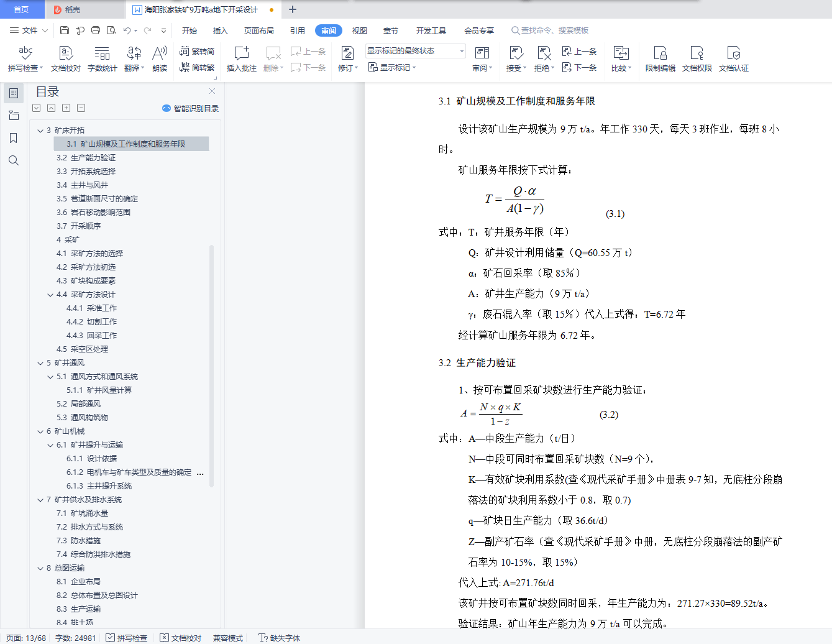Screen dimensions: 832x644
Task: Collapse the '6 矿山机械' tree node
Action: 40,431
